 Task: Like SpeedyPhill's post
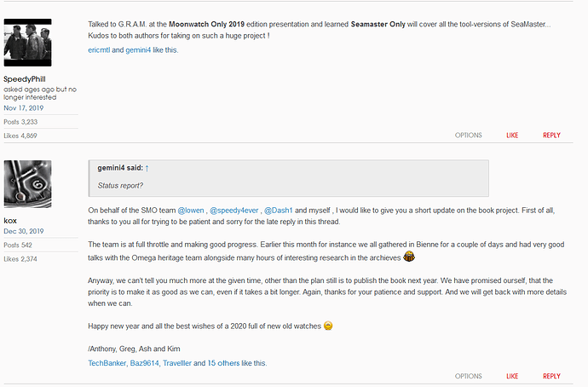(512, 136)
